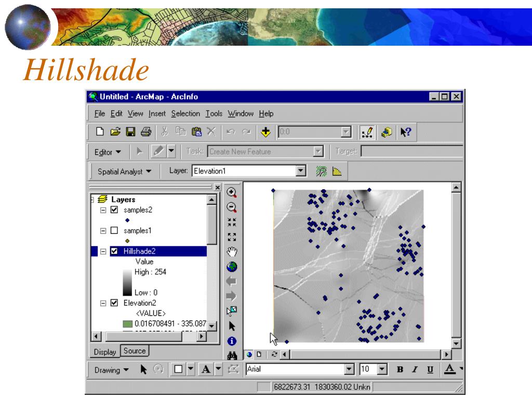Image resolution: width=532 pixels, height=399 pixels.
Task: Click the Full Extent globe icon
Action: pos(232,267)
